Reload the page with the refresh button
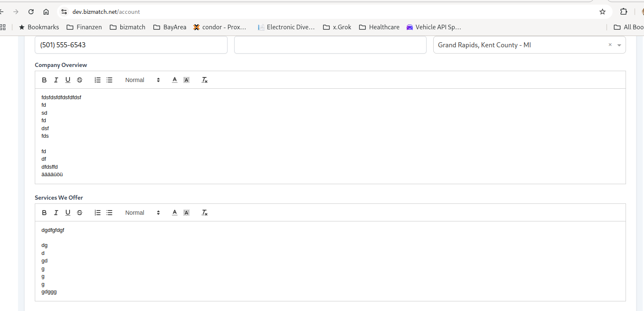644x311 pixels. [x=31, y=12]
